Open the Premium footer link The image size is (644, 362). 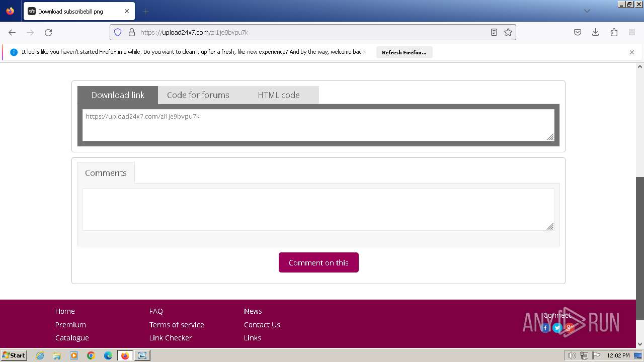point(70,325)
